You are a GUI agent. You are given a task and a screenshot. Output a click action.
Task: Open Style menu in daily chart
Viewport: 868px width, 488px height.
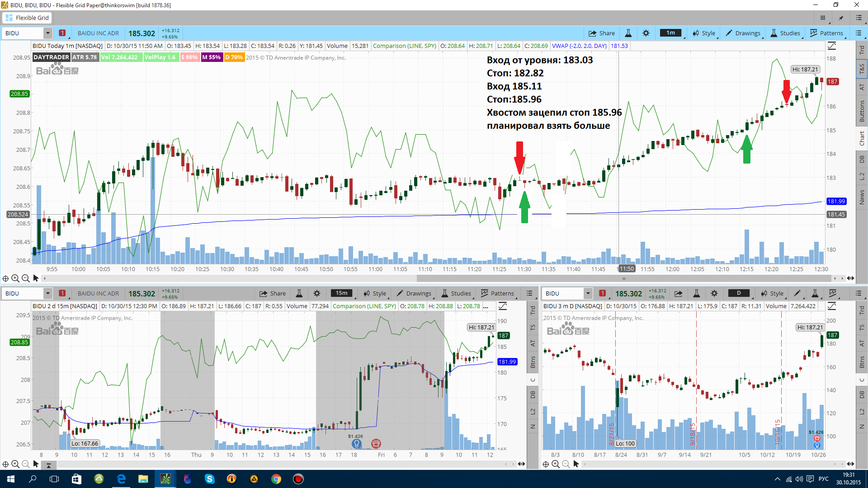point(772,293)
